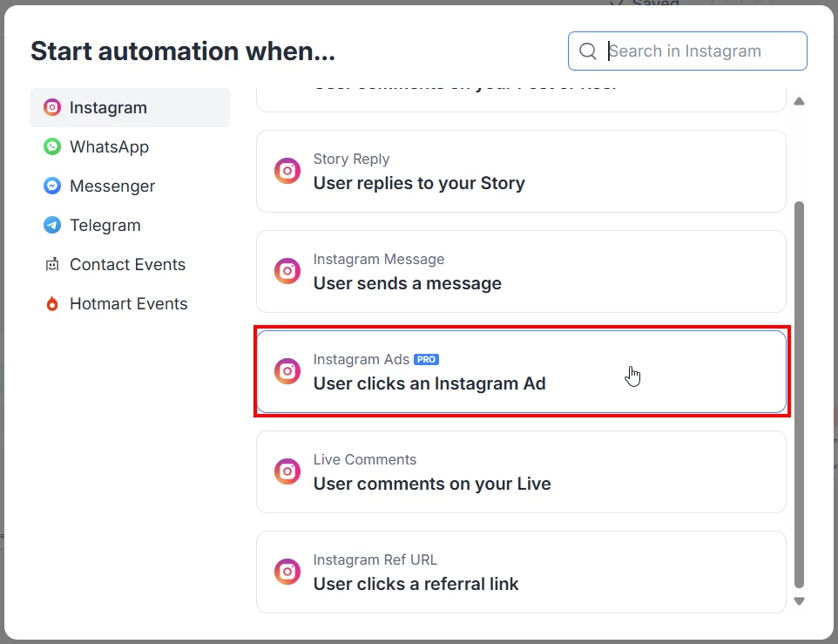
Task: Switch to the WhatsApp channel
Action: pyautogui.click(x=130, y=146)
